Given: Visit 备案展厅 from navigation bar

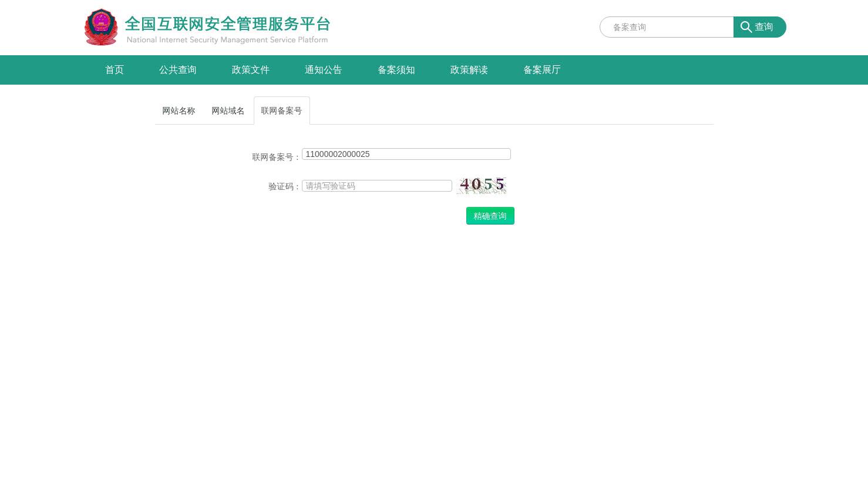Looking at the screenshot, I should tap(542, 70).
